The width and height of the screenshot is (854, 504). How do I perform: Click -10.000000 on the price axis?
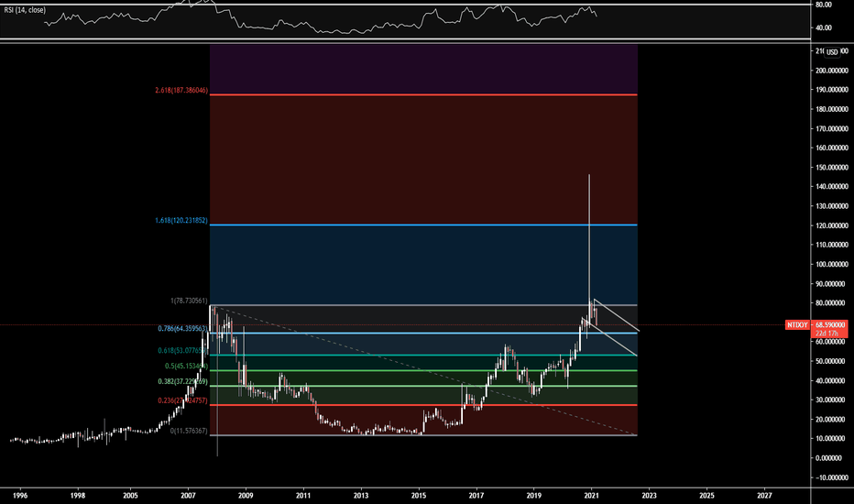[x=832, y=477]
